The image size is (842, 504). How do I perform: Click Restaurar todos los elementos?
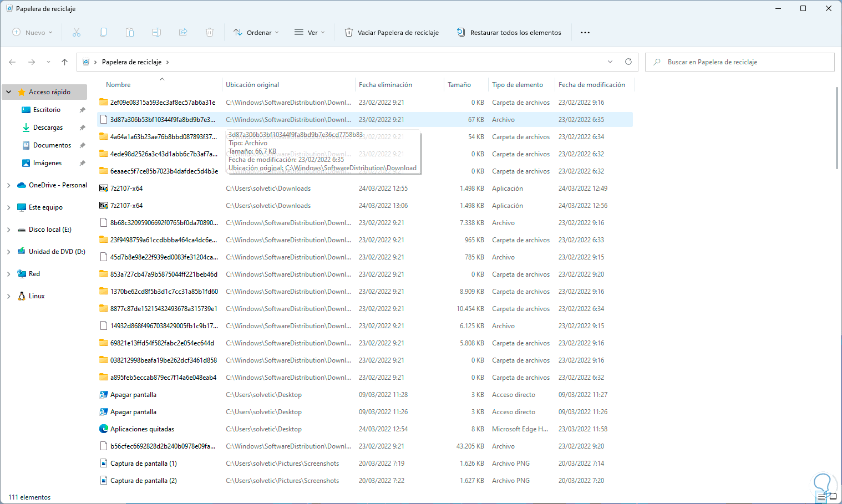tap(509, 33)
